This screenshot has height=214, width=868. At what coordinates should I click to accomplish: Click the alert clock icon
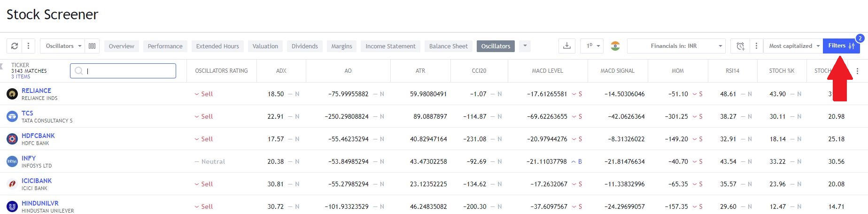(x=740, y=46)
